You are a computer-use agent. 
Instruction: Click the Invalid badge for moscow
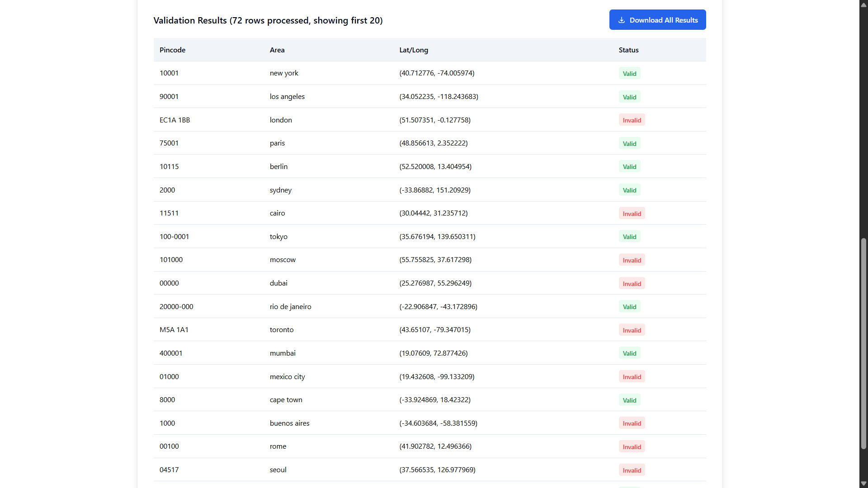632,260
